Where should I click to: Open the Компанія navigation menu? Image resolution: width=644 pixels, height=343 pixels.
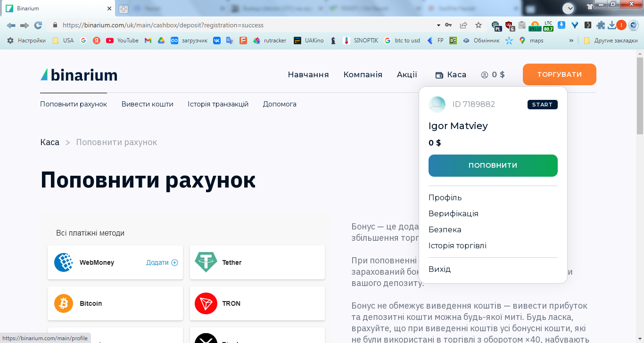pos(363,74)
